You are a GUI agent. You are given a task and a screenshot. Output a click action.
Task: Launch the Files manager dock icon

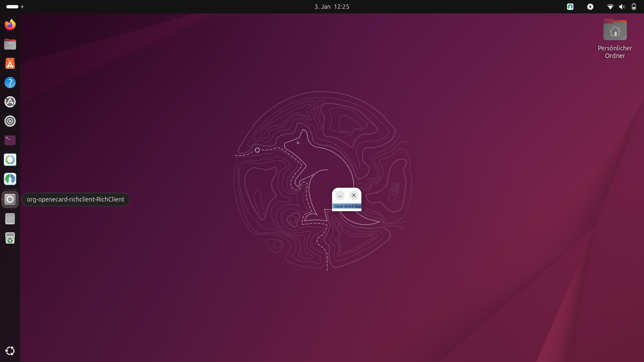click(x=10, y=44)
